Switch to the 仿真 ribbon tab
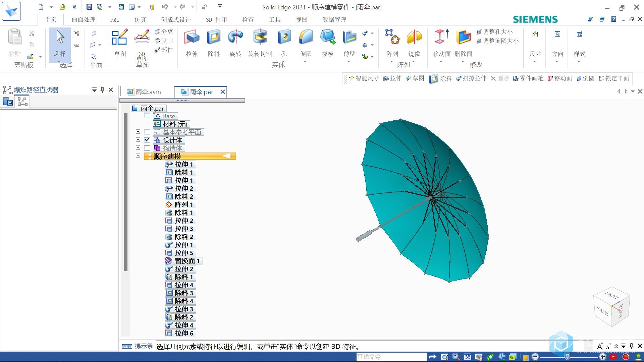The width and height of the screenshot is (644, 362). 140,20
